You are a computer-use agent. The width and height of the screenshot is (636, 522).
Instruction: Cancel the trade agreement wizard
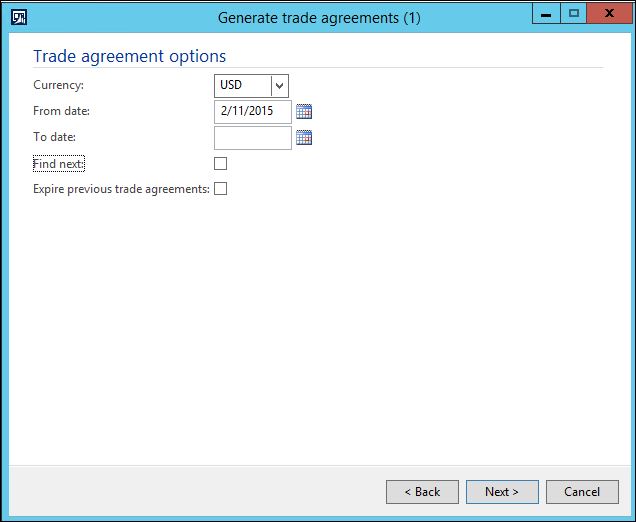point(582,492)
